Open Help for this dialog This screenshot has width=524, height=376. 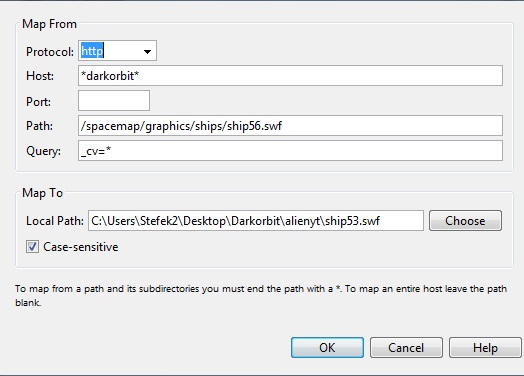tap(485, 348)
